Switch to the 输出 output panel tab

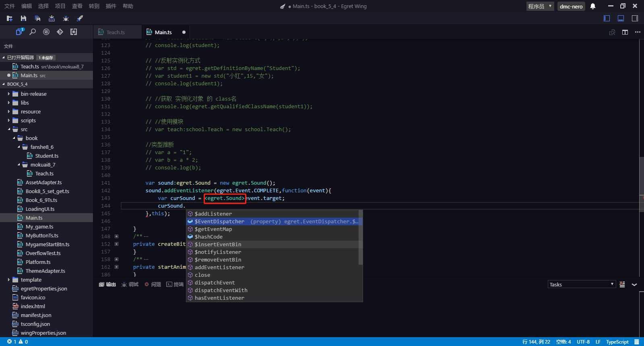107,284
